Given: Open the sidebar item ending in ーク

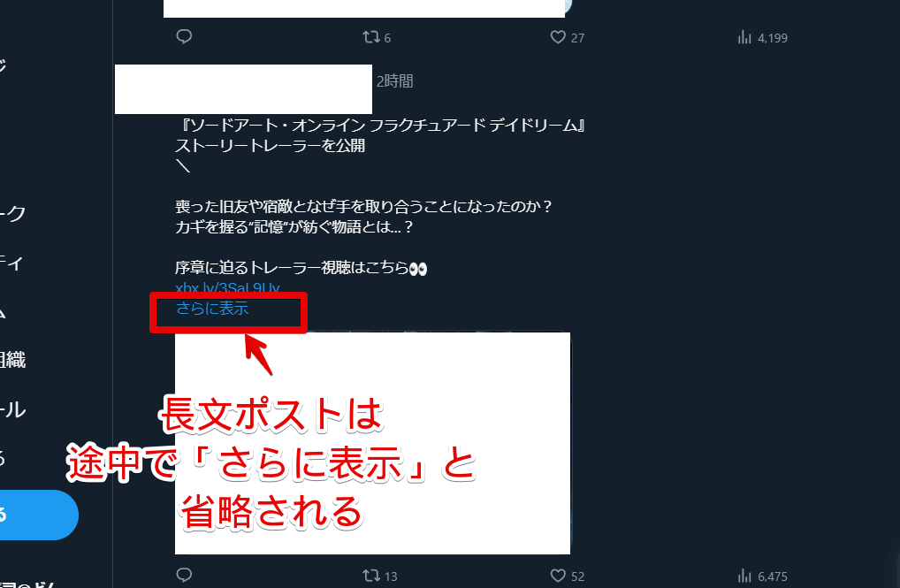Looking at the screenshot, I should [x=11, y=213].
